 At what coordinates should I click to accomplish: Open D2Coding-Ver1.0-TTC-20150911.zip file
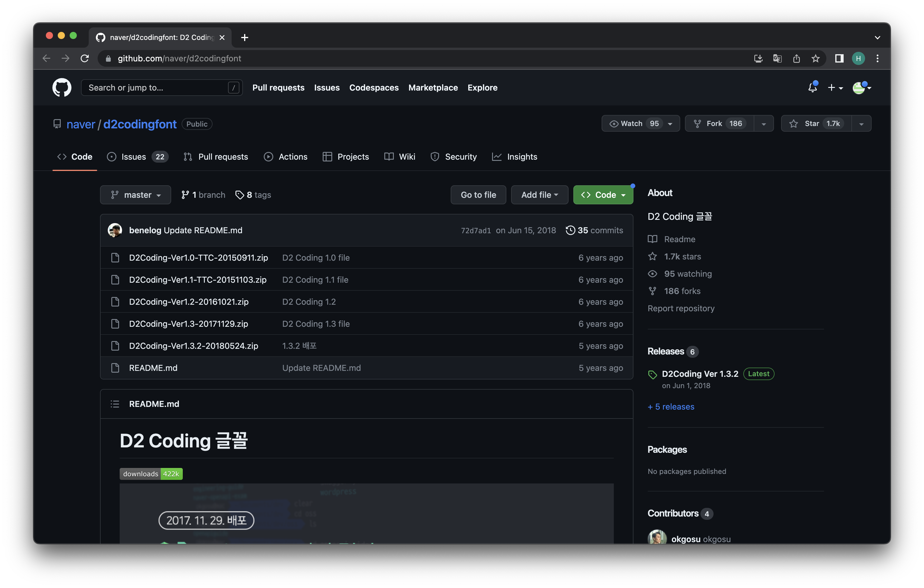pyautogui.click(x=198, y=258)
